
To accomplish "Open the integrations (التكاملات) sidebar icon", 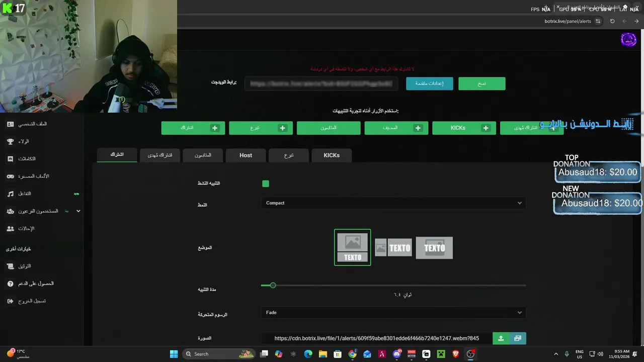I will (10, 159).
